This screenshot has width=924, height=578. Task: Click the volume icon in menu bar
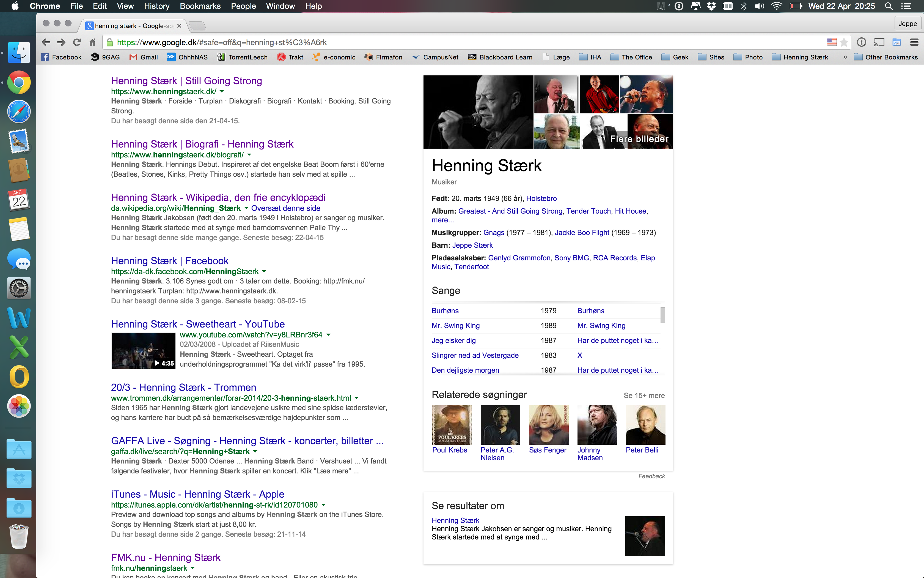pos(760,6)
